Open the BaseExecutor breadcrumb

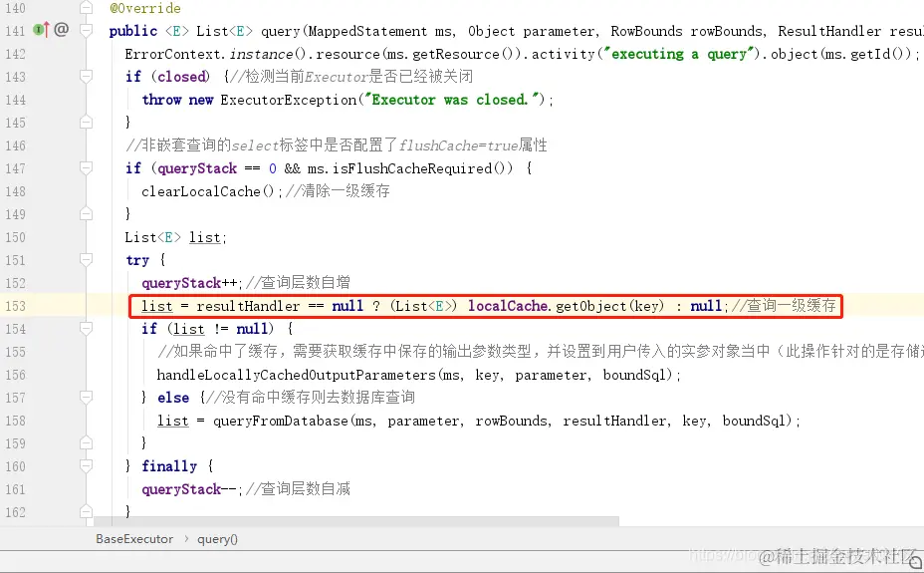point(134,539)
